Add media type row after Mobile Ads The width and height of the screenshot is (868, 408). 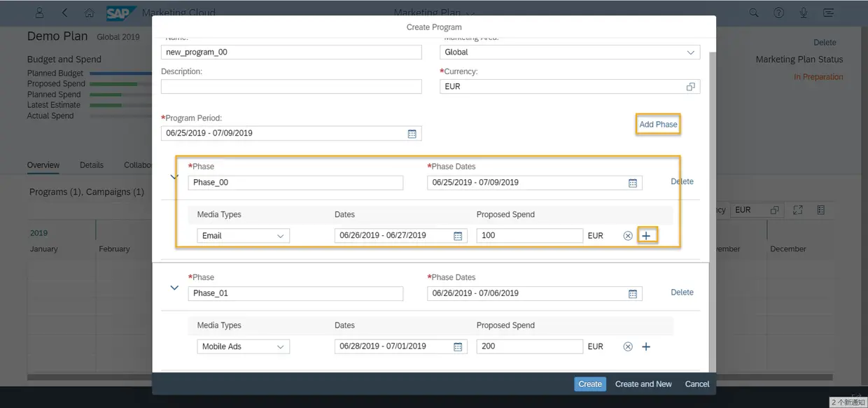[x=646, y=346]
